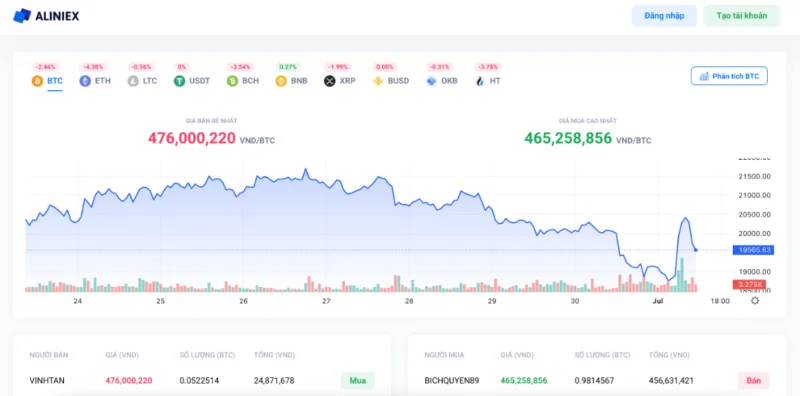Image resolution: width=800 pixels, height=396 pixels.
Task: Click the 0.27% BNB change badge
Action: pos(288,67)
